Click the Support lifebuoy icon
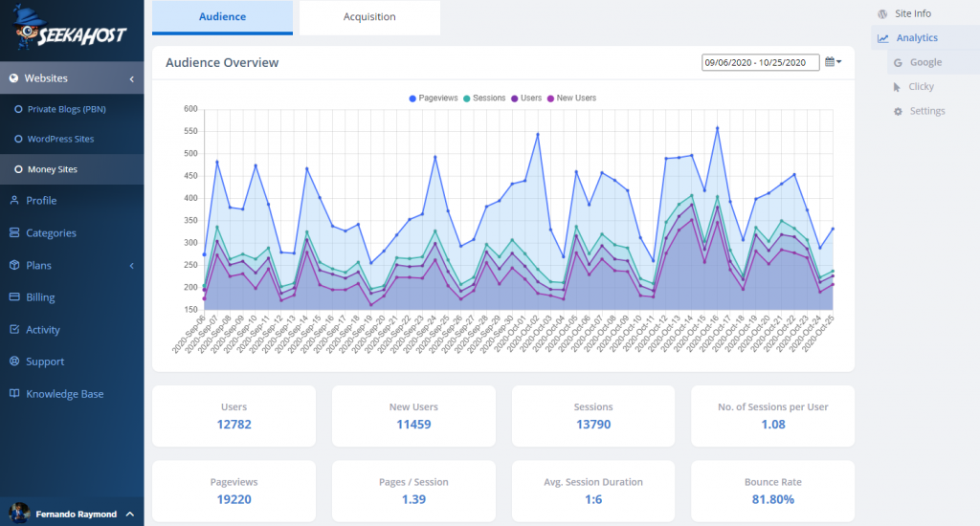 [14, 362]
